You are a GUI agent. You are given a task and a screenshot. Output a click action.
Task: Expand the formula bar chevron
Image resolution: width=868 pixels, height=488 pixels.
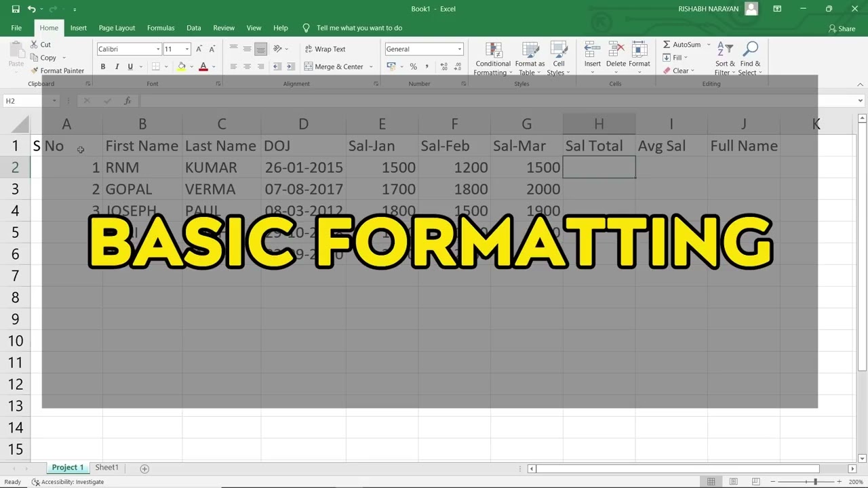[860, 101]
